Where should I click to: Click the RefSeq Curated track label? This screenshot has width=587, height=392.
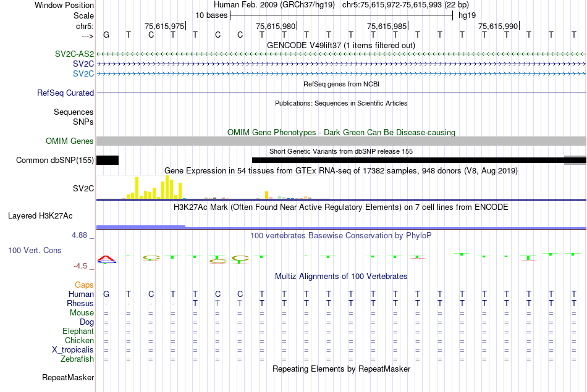[x=65, y=93]
